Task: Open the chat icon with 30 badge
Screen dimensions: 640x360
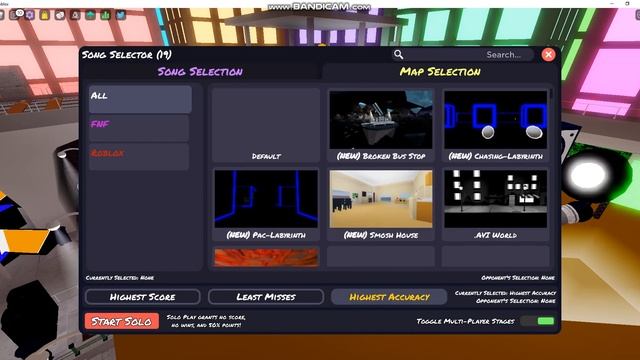Action: click(x=16, y=15)
